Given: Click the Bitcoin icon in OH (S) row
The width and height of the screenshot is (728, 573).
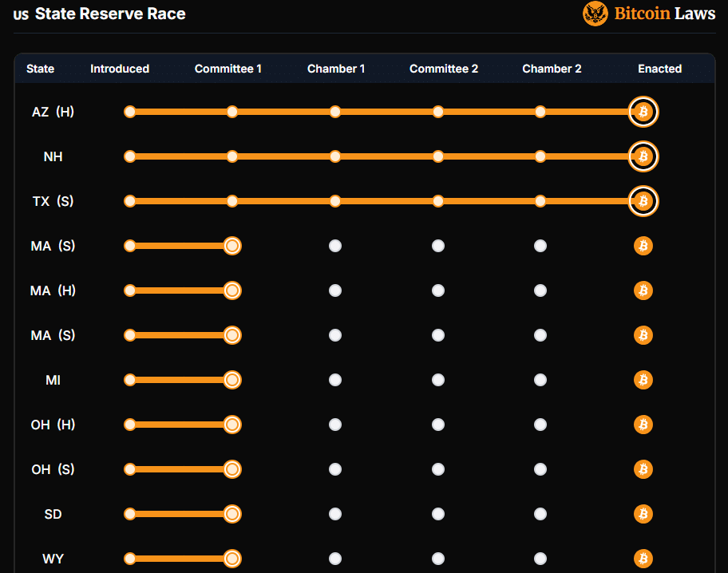Looking at the screenshot, I should [x=643, y=469].
